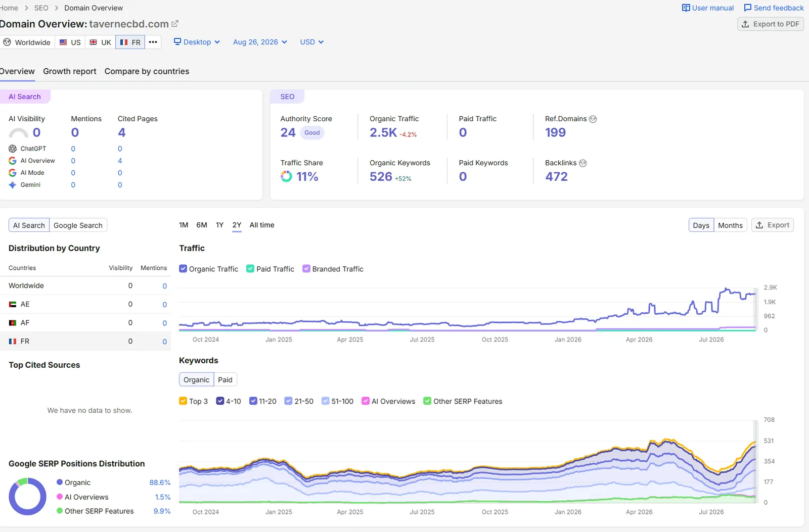
Task: Click the AI Visibility gauge icon
Action: [19, 133]
